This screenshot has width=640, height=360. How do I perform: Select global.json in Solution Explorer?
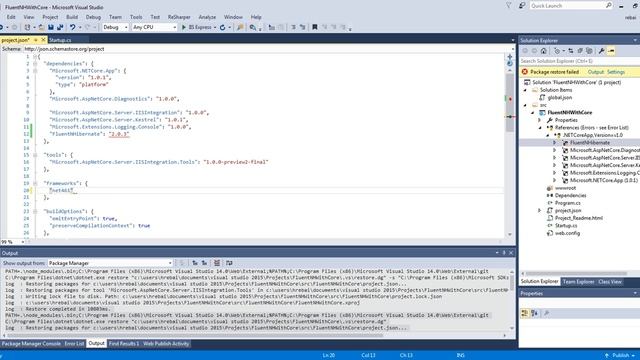point(560,98)
